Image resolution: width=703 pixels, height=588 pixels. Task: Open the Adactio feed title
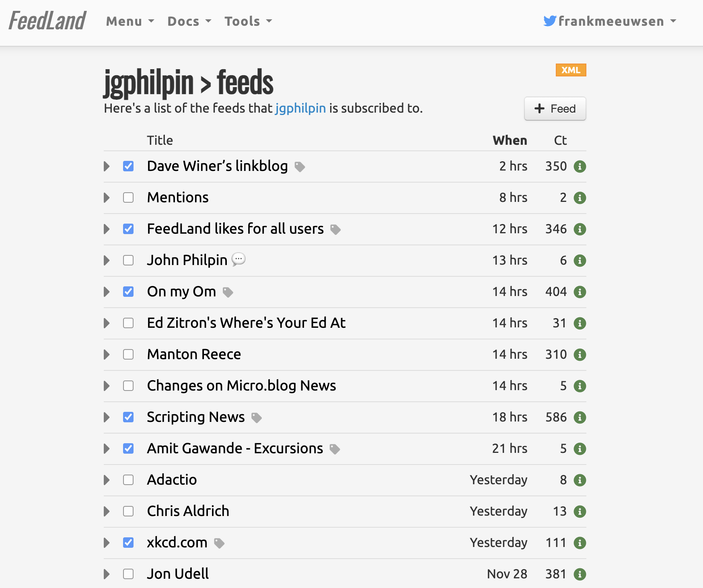pyautogui.click(x=172, y=480)
